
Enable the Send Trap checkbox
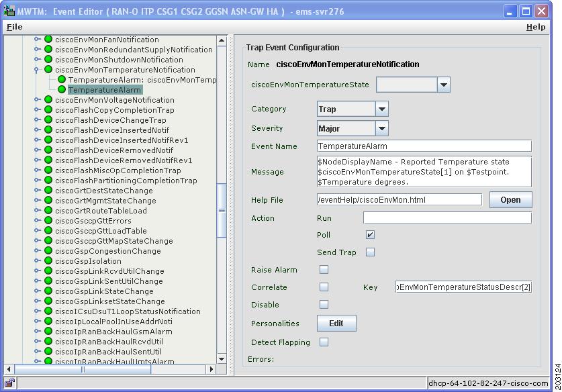[370, 252]
